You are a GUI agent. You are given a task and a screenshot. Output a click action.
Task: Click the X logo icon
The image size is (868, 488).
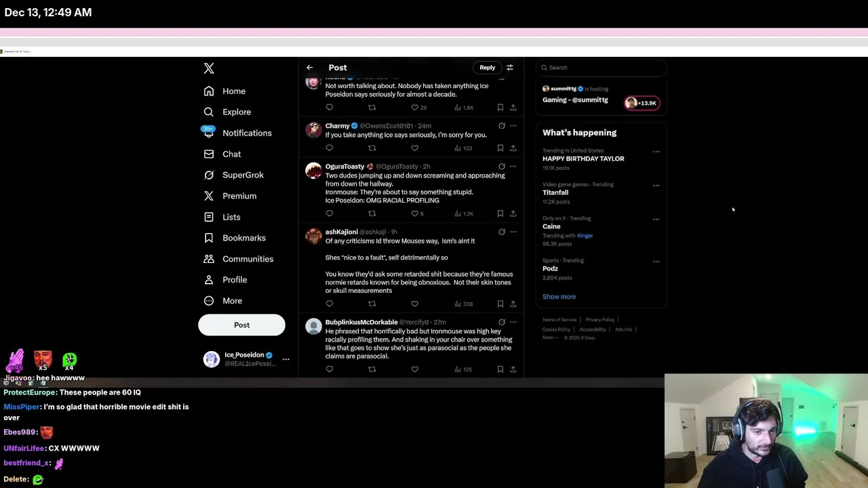click(x=209, y=68)
